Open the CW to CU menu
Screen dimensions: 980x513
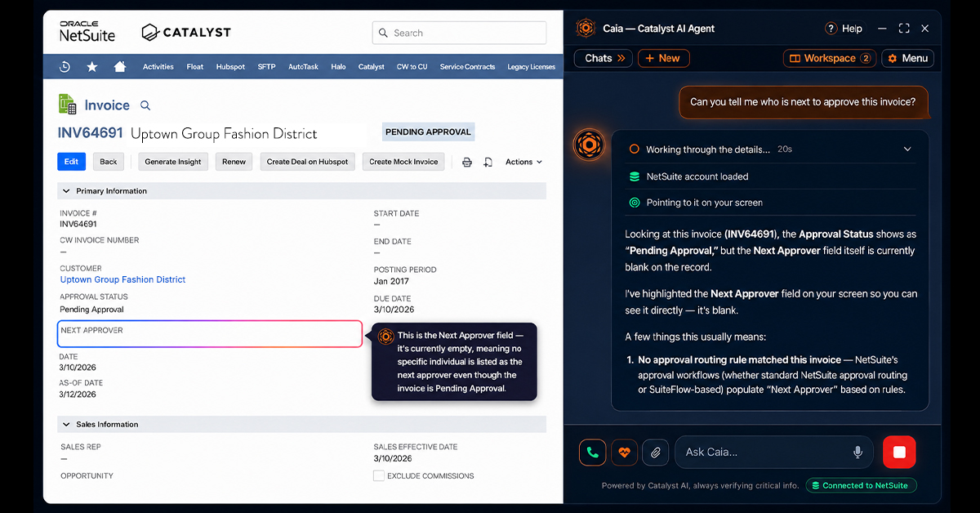(412, 67)
